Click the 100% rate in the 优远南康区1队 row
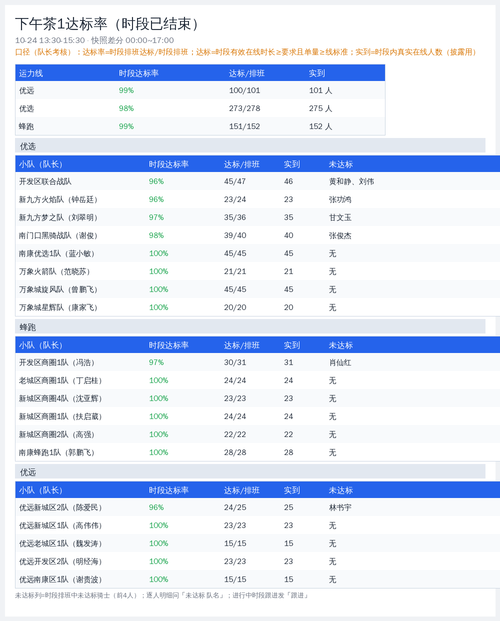This screenshot has height=621, width=500. 158,579
